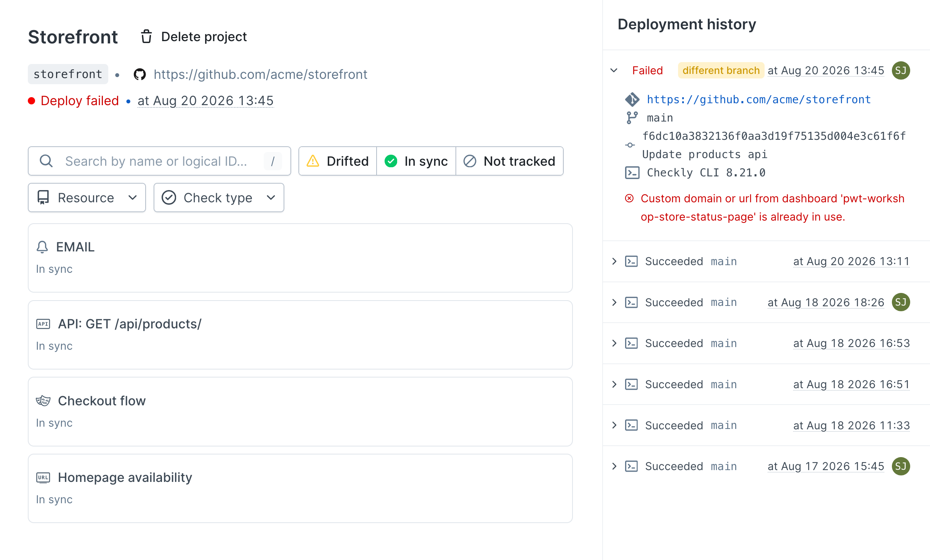Toggle the In sync filter
This screenshot has height=560, width=930.
(x=416, y=161)
